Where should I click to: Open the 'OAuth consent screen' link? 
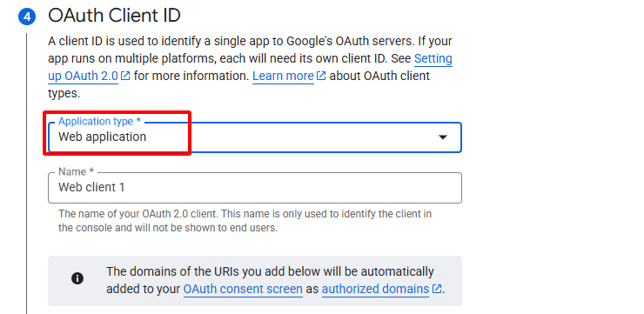click(x=243, y=289)
